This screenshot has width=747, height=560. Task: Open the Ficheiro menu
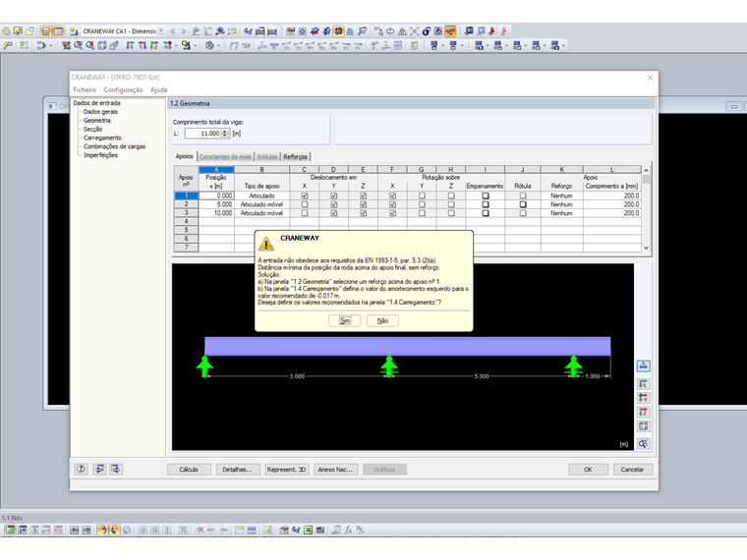pos(85,89)
